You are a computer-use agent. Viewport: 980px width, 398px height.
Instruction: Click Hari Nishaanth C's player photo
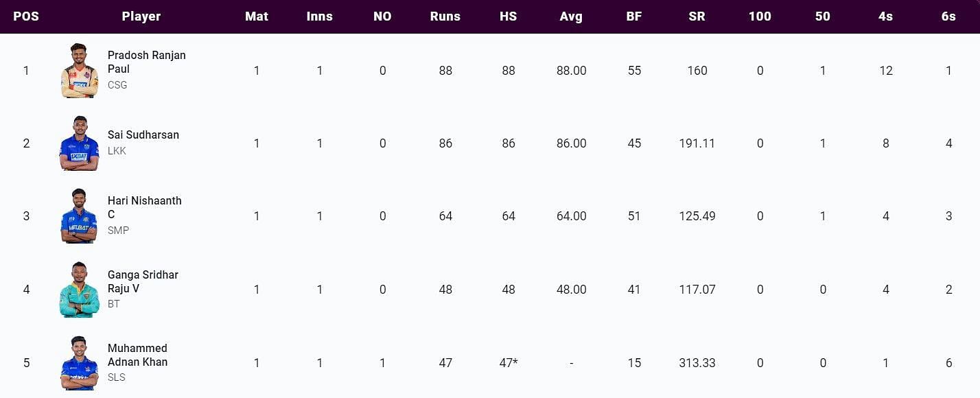[79, 216]
